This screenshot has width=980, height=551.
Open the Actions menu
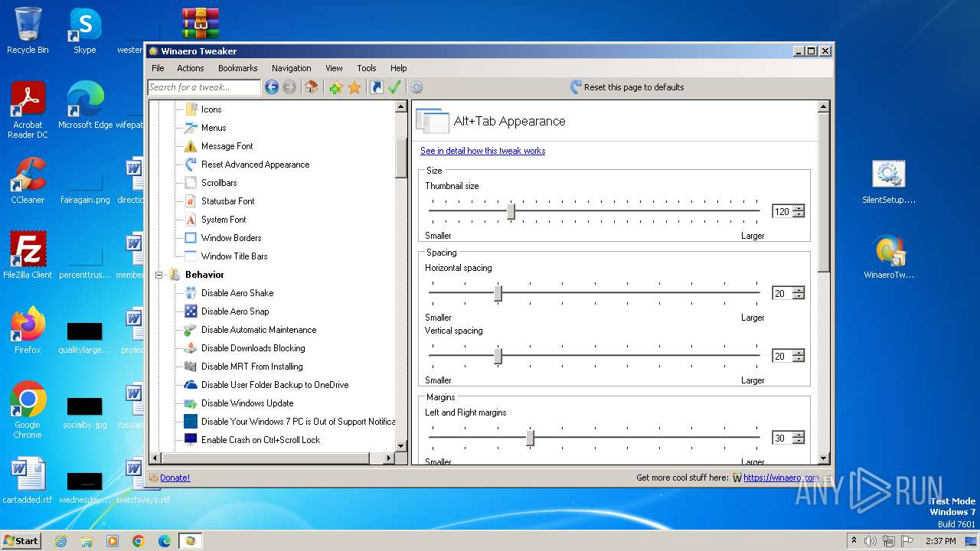(191, 68)
